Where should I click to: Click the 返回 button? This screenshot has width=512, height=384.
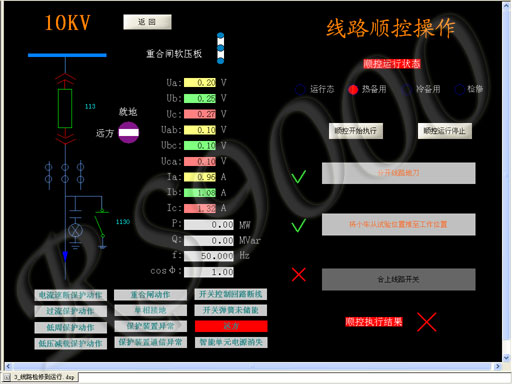147,22
